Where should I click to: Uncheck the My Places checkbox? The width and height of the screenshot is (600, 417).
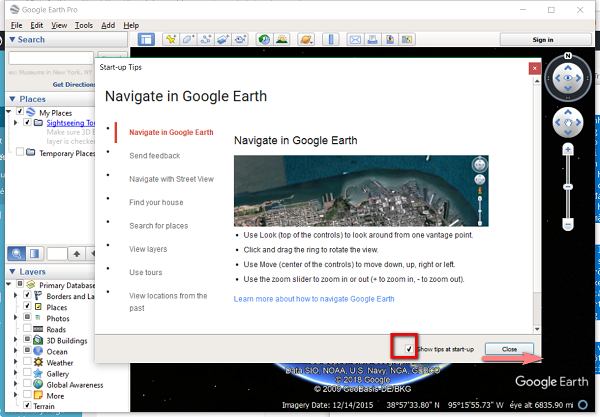click(x=20, y=112)
